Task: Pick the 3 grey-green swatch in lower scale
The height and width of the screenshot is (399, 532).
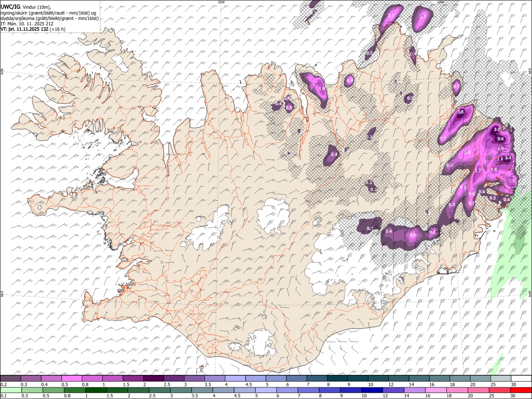Action: coord(180,390)
